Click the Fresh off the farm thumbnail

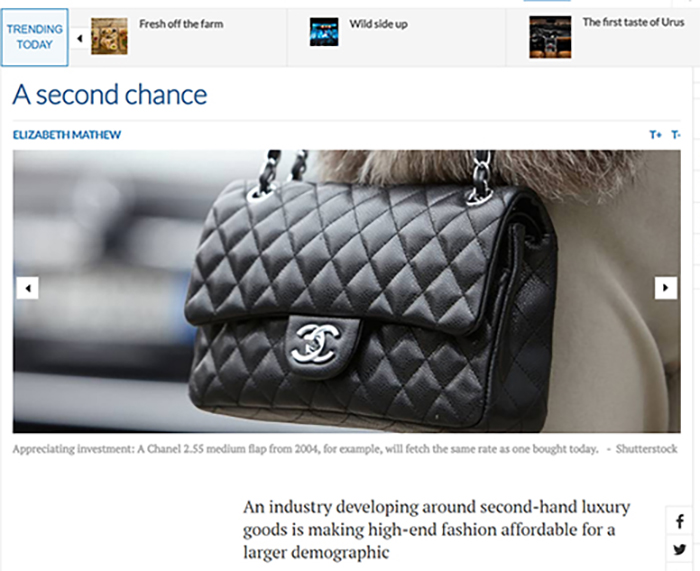point(109,36)
